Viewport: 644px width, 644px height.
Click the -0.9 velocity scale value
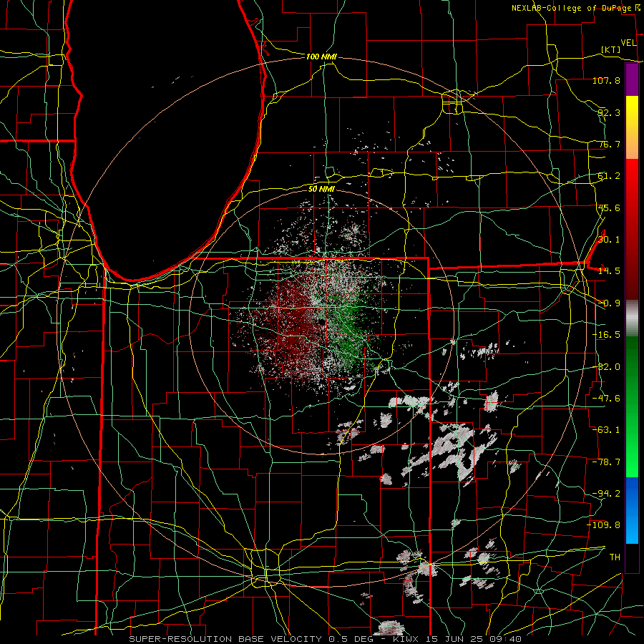(609, 303)
